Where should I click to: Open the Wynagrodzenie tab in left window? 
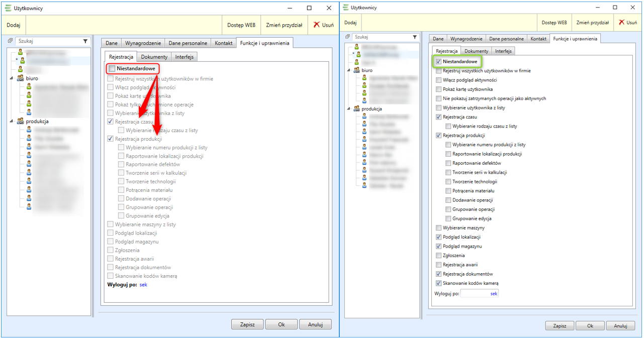click(x=142, y=43)
